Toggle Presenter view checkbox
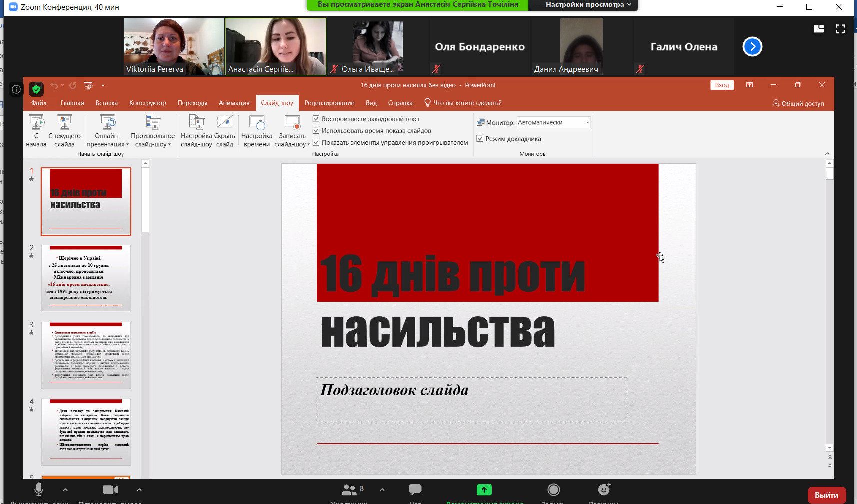This screenshot has height=504, width=857. [x=480, y=139]
